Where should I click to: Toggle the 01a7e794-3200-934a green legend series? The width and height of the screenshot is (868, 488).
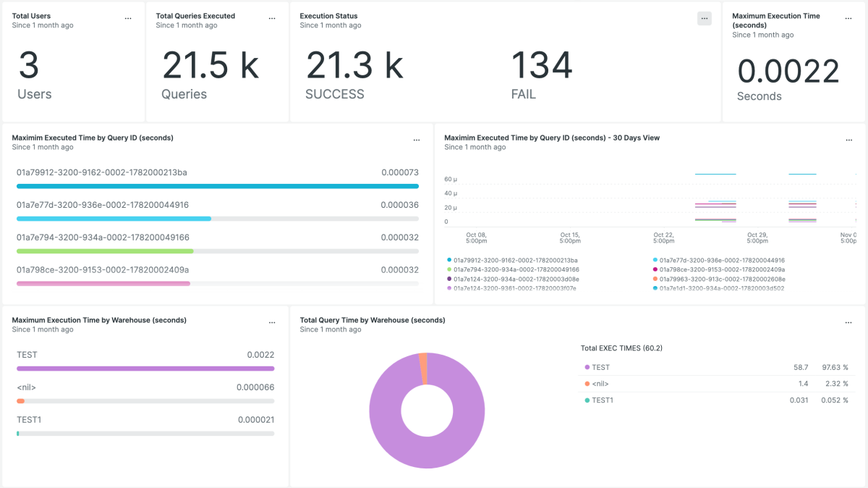515,269
